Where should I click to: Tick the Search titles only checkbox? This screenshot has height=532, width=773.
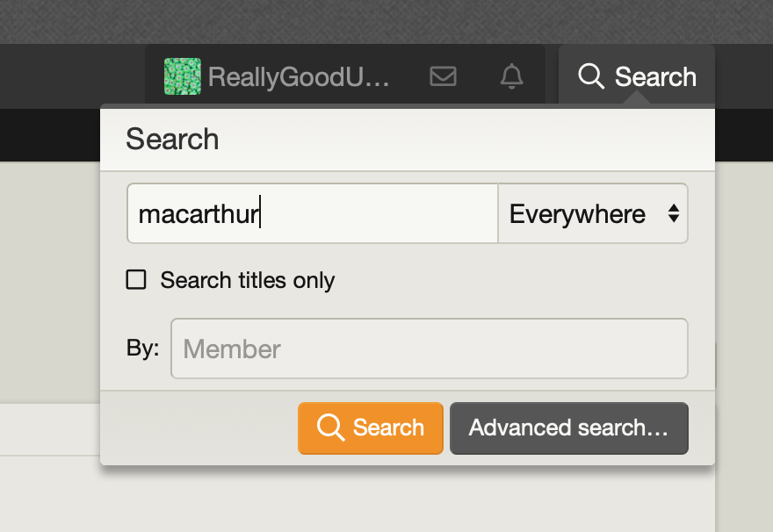click(136, 280)
